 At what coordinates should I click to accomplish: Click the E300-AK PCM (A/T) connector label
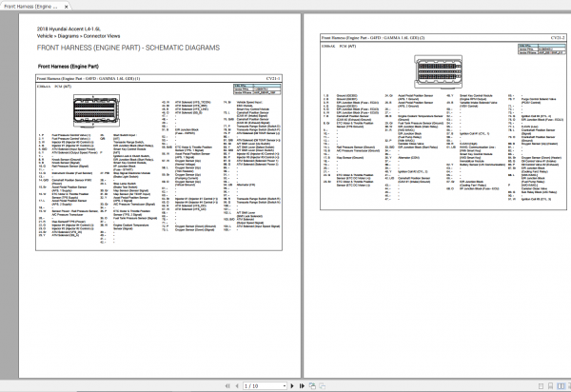click(x=339, y=47)
